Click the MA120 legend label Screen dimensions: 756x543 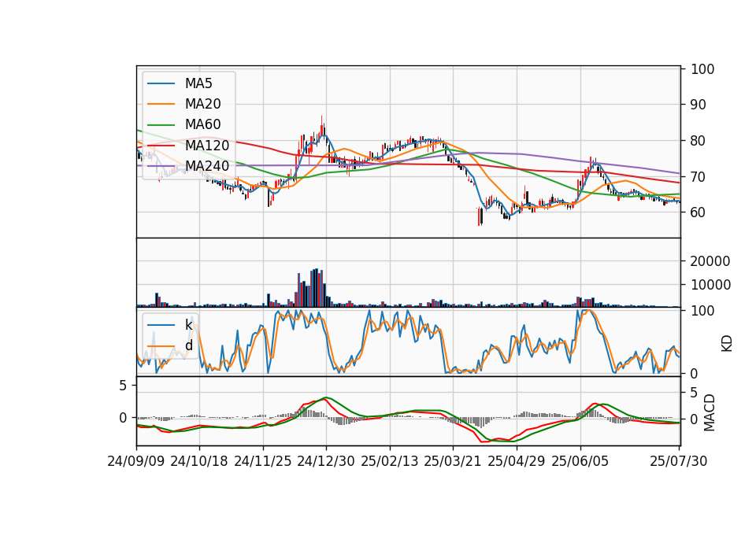207,146
